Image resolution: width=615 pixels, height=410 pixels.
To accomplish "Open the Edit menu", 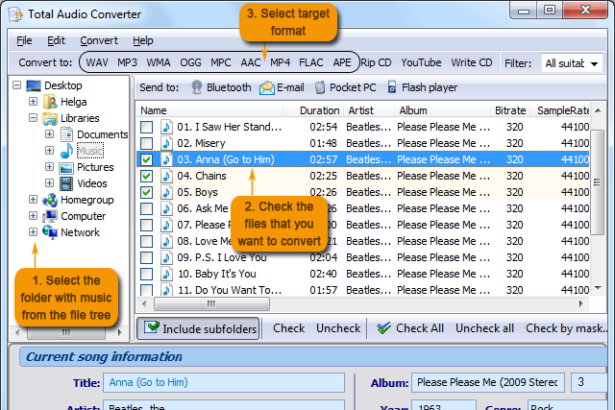I will coord(56,41).
